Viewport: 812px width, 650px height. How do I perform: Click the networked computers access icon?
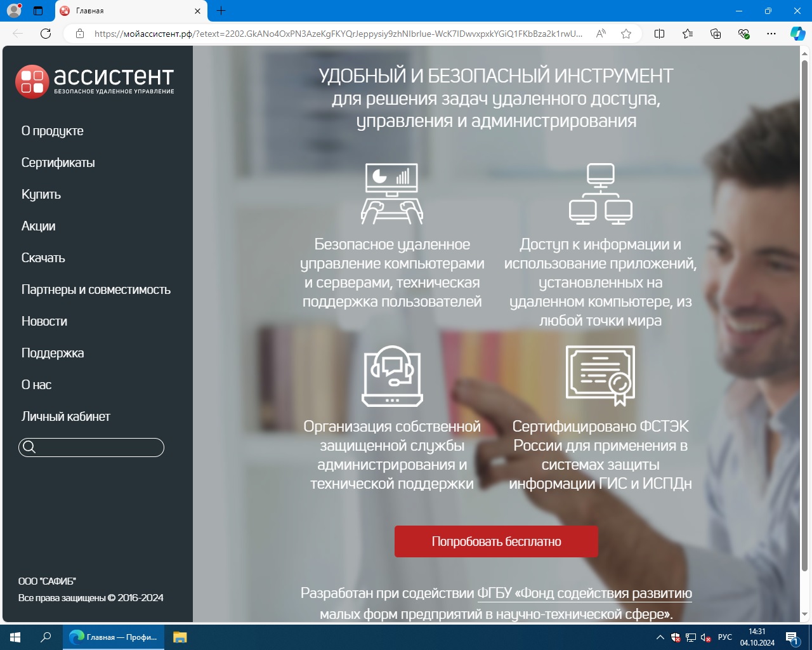(600, 194)
